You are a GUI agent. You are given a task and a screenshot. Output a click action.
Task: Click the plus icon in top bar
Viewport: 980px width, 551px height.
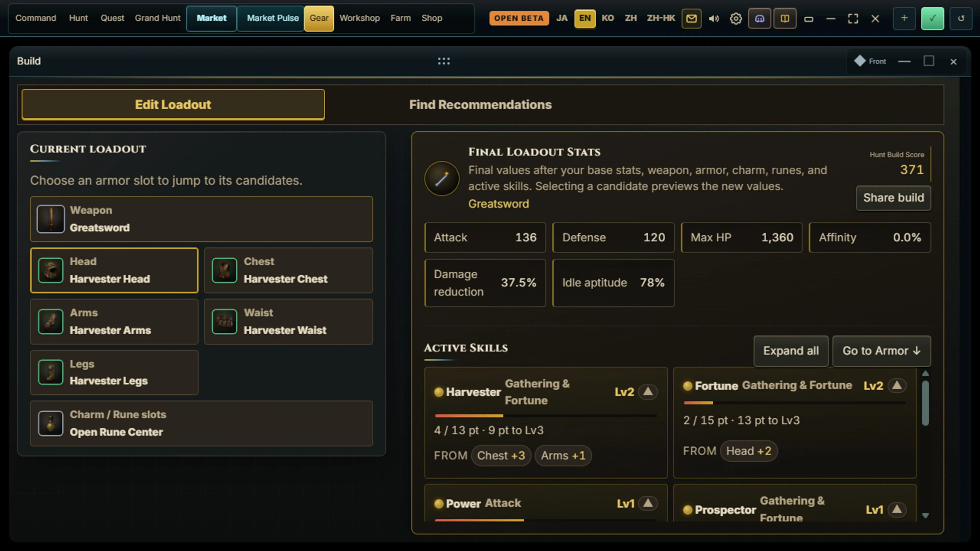click(x=904, y=18)
